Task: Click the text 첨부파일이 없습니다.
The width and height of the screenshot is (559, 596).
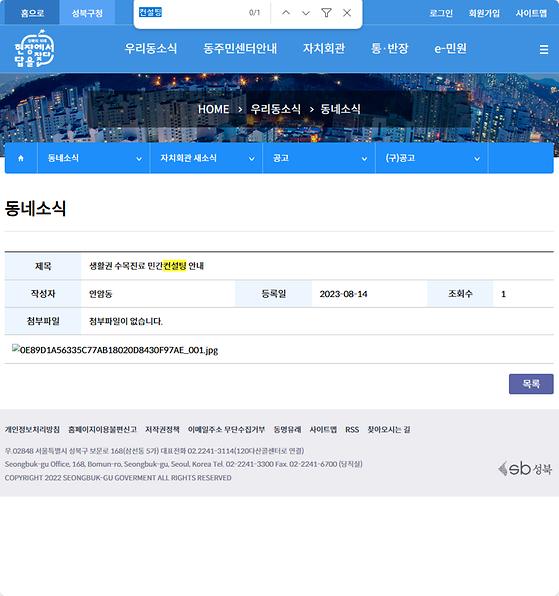Action: pos(126,322)
